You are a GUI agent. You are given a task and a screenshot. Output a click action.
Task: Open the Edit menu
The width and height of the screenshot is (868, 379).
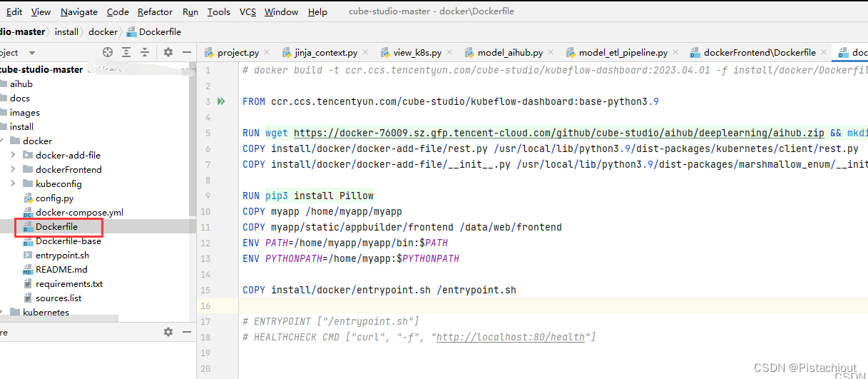[14, 11]
